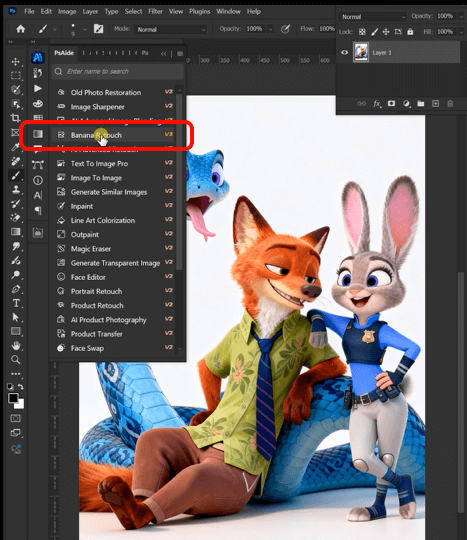
Task: Select the Crop tool
Action: pos(15,118)
